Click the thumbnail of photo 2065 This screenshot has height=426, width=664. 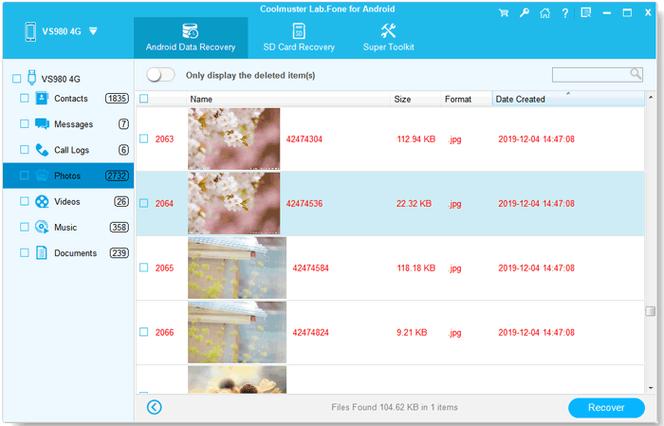click(x=237, y=268)
